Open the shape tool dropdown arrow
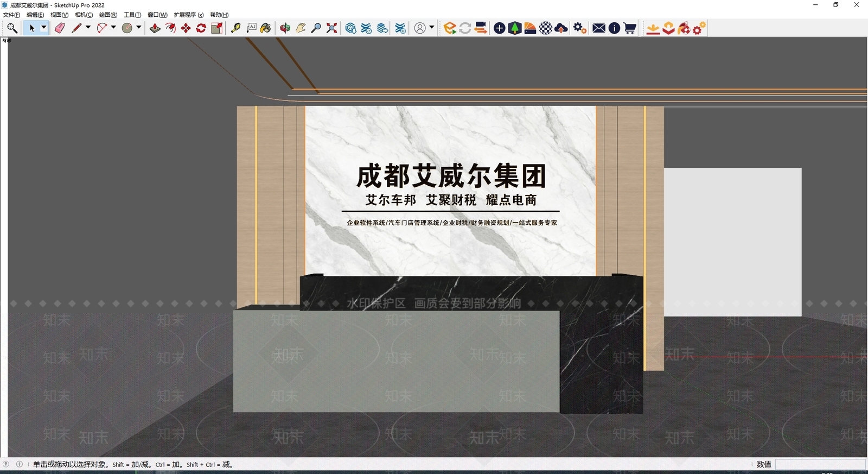The image size is (868, 474). (x=139, y=27)
